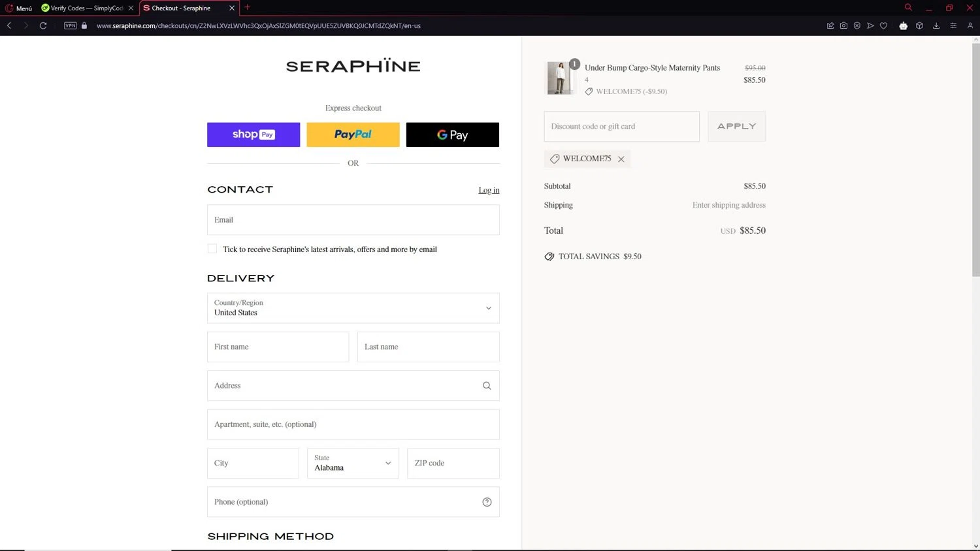This screenshot has height=551, width=980.
Task: Pay with PayPal
Action: pyautogui.click(x=353, y=134)
